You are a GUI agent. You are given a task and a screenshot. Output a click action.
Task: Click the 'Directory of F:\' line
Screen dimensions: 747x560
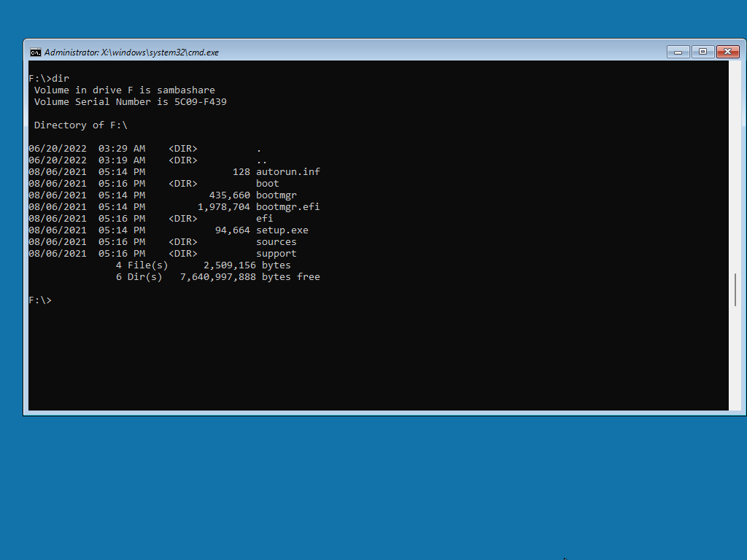point(81,125)
